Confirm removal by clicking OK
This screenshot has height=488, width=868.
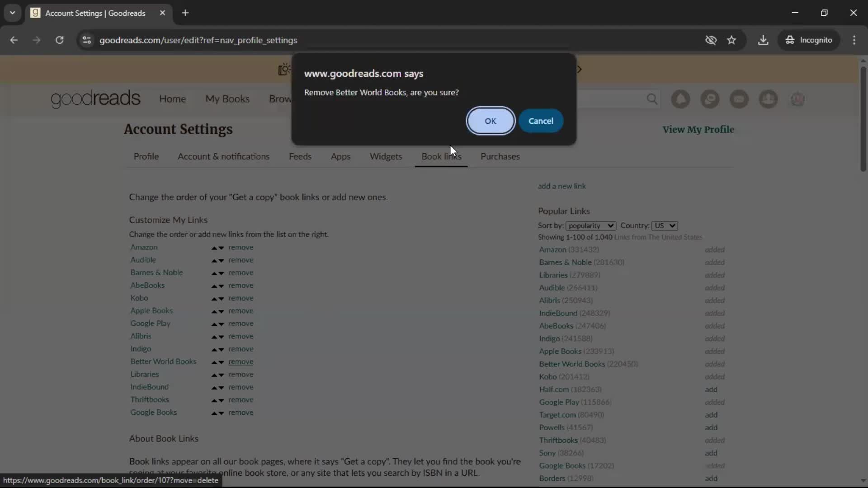pyautogui.click(x=491, y=121)
